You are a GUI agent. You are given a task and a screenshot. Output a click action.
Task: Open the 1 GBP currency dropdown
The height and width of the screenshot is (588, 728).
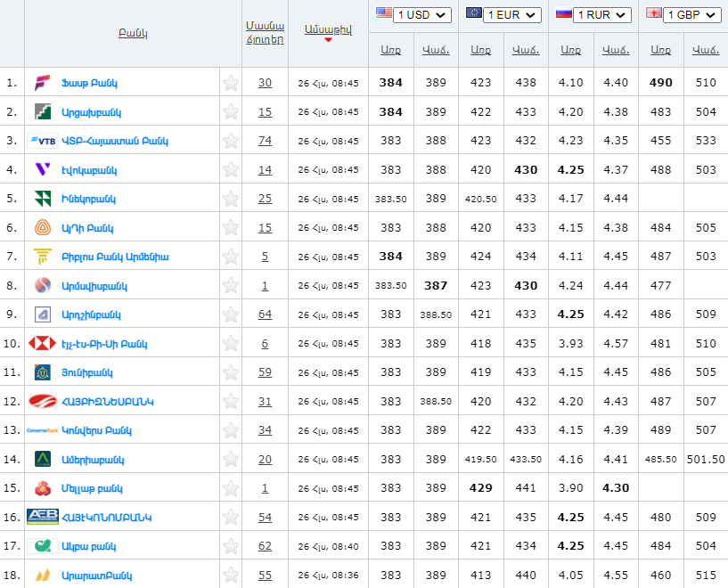pyautogui.click(x=692, y=15)
